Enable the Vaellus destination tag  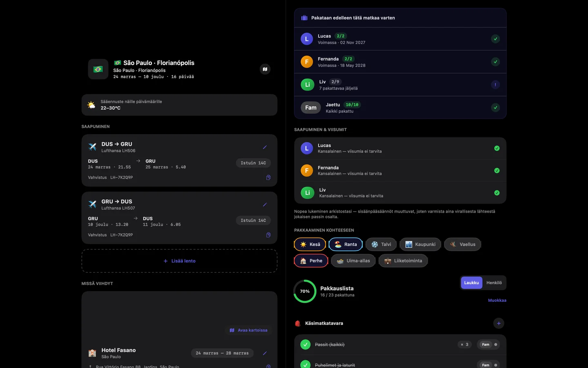tap(463, 245)
